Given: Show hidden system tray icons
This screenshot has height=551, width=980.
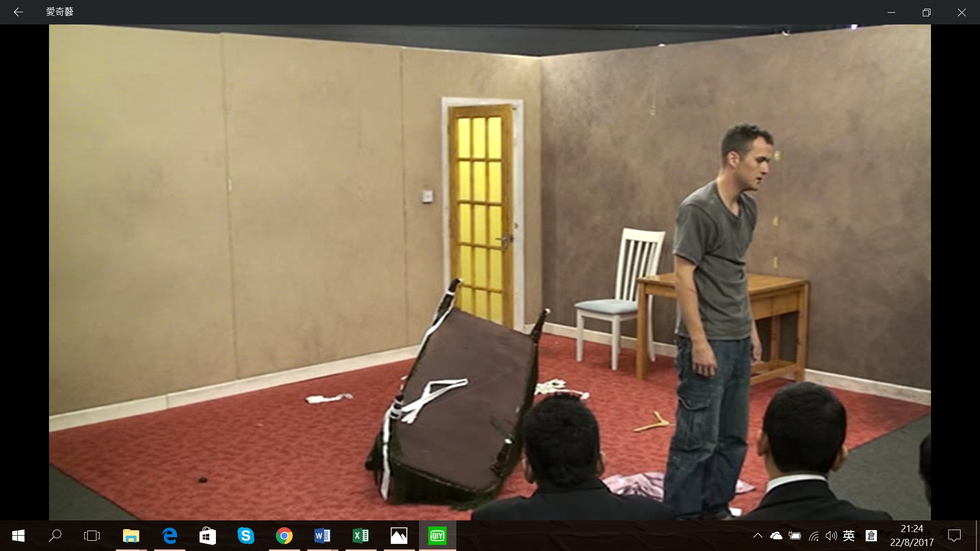Looking at the screenshot, I should (758, 536).
